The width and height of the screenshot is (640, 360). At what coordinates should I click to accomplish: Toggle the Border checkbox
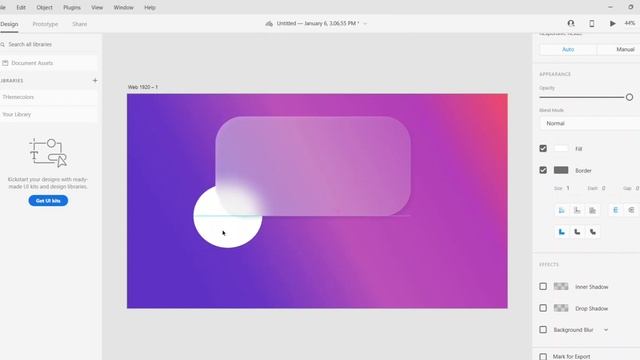(543, 170)
